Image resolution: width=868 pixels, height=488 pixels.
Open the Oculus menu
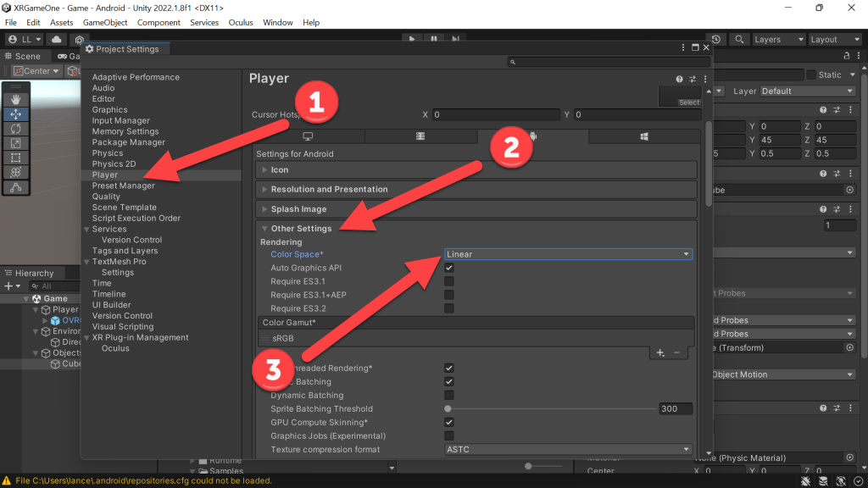click(x=240, y=23)
